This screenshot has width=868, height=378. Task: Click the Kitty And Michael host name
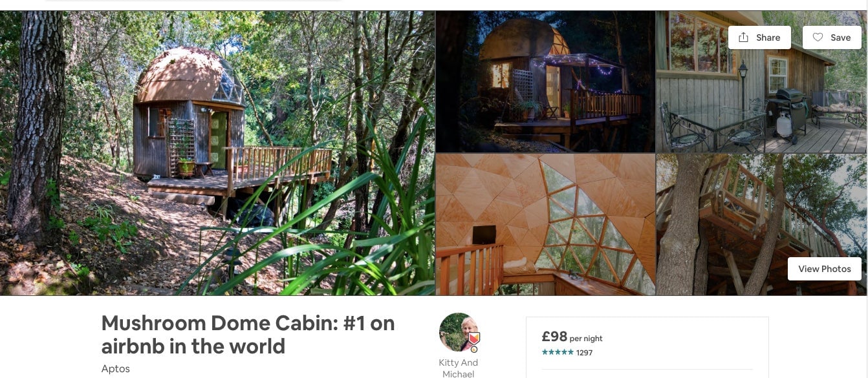(459, 368)
